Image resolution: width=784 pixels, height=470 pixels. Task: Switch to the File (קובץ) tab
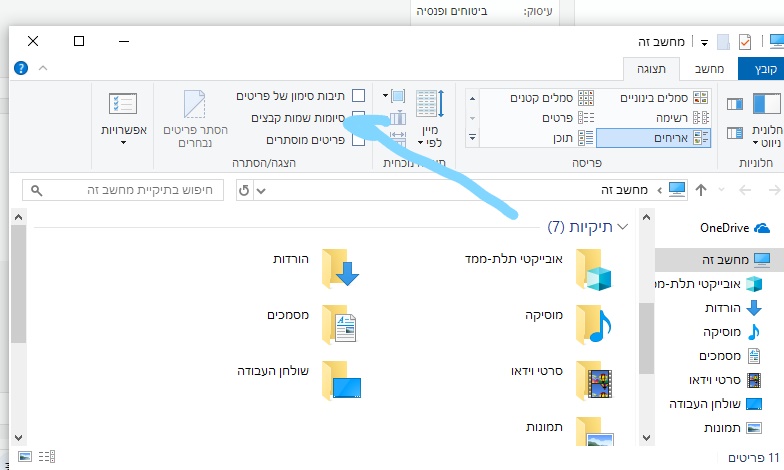pos(761,69)
